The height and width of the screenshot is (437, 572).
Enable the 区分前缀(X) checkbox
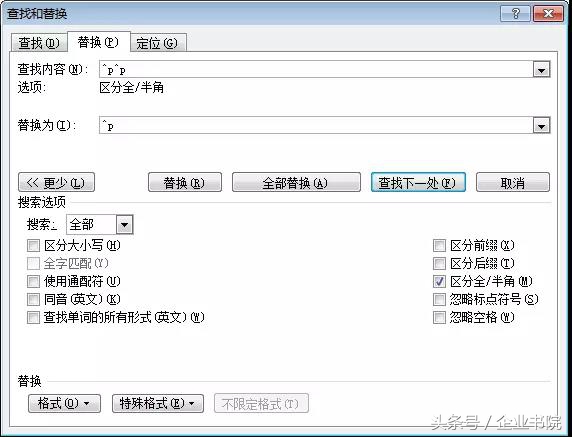pyautogui.click(x=439, y=245)
